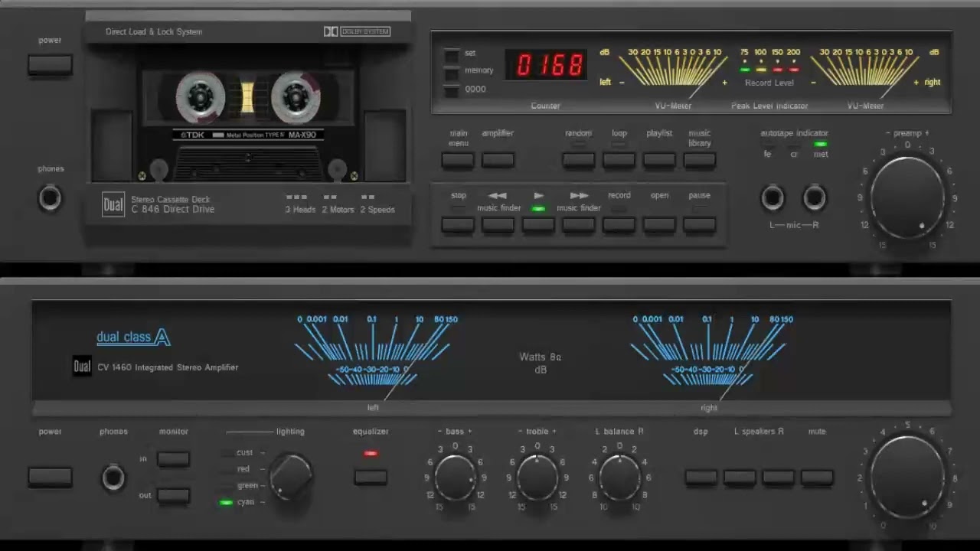Viewport: 980px width, 551px height.
Task: Hit the record button
Action: (619, 225)
